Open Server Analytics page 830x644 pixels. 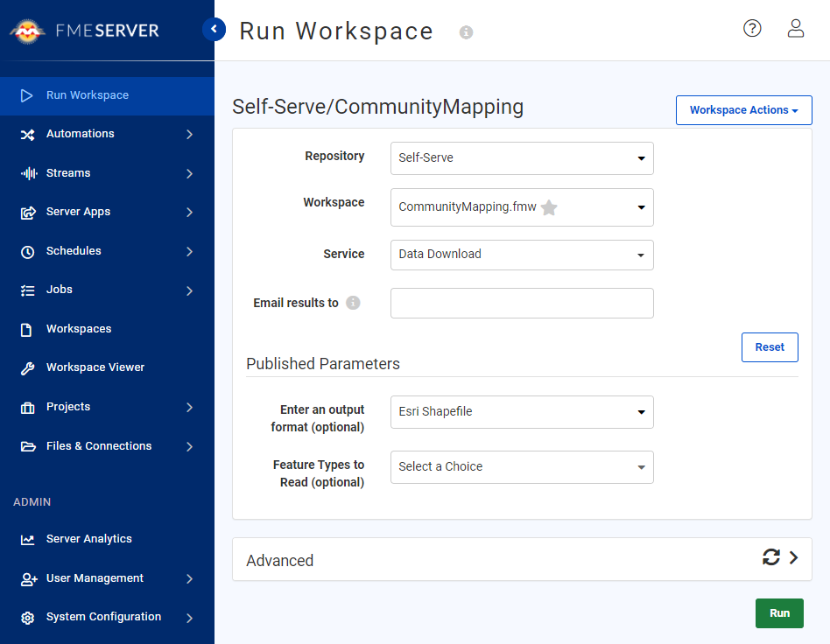[x=107, y=539]
